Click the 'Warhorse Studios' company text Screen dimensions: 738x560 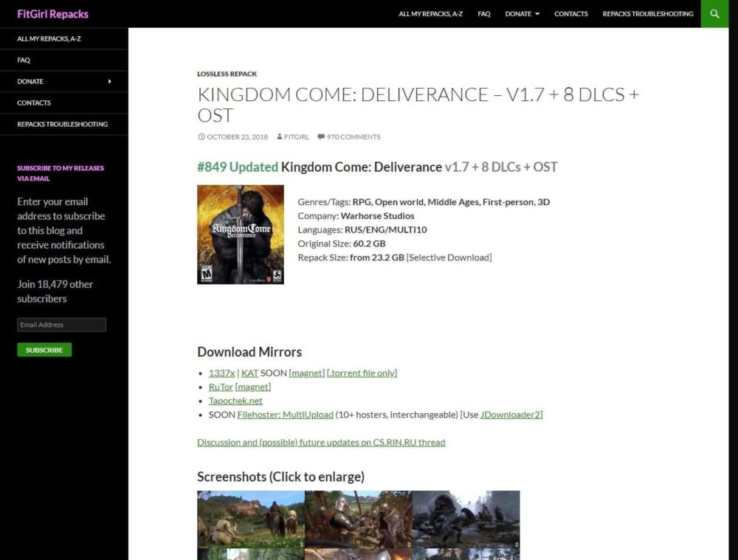(x=377, y=216)
